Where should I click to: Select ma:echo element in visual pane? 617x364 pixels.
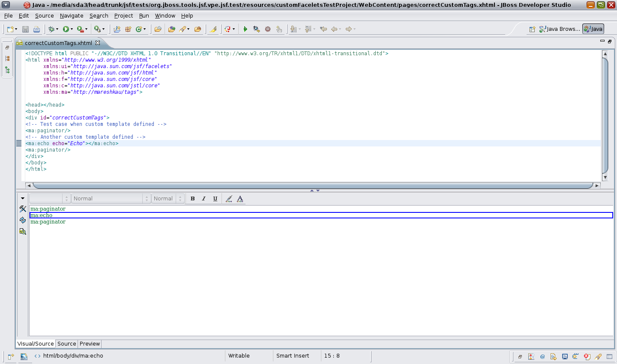42,215
